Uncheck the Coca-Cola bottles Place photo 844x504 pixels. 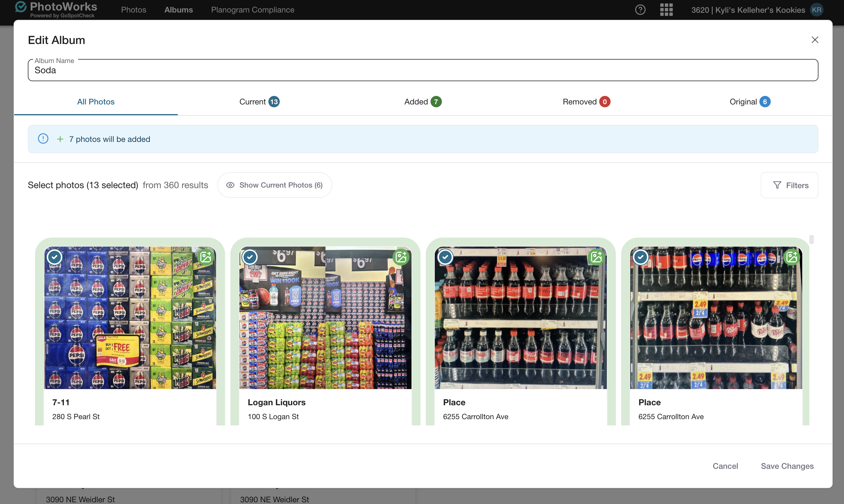pos(446,257)
